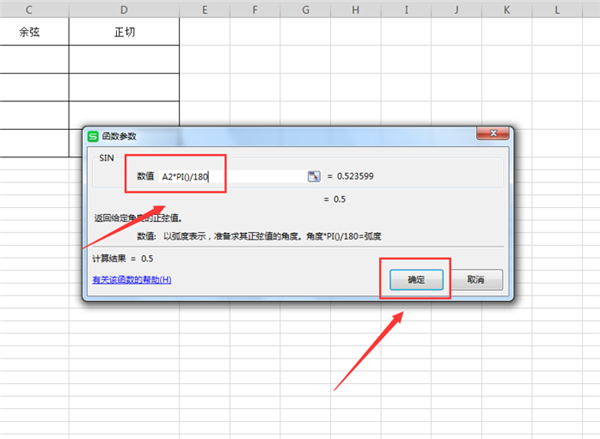Select column D header
600x439 pixels.
[x=124, y=8]
